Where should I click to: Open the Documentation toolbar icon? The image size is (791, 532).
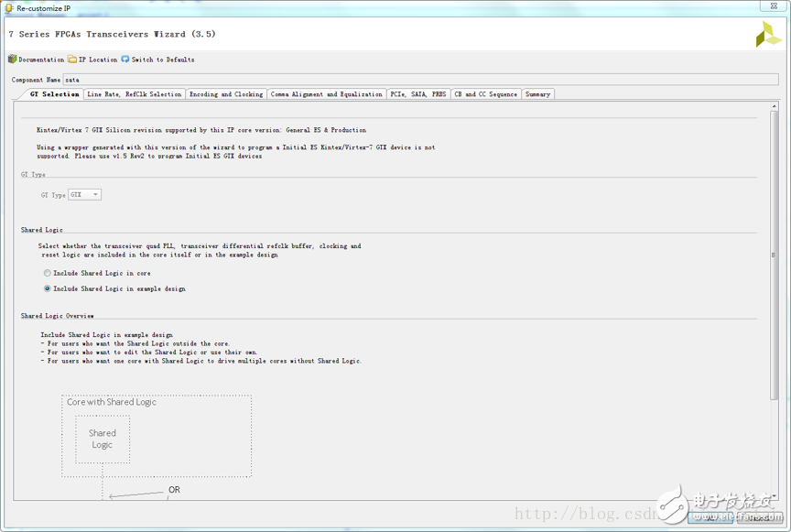tap(13, 60)
